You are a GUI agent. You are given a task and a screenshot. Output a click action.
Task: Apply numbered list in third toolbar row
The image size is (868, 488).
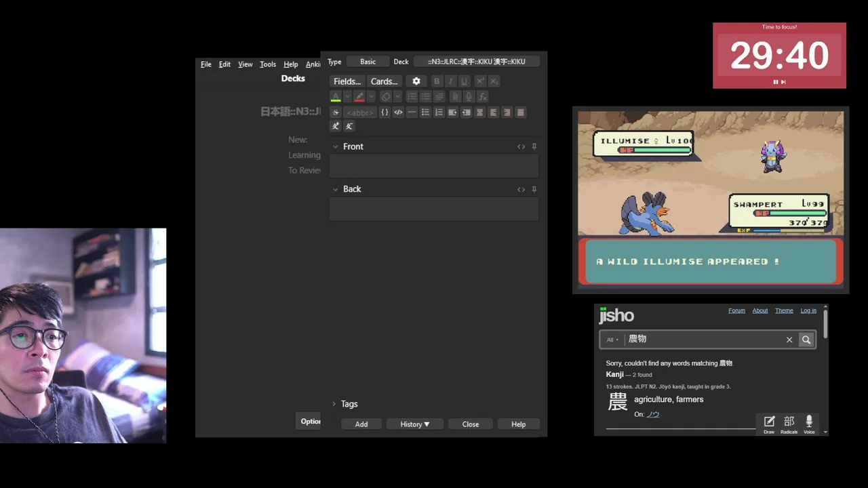[439, 113]
